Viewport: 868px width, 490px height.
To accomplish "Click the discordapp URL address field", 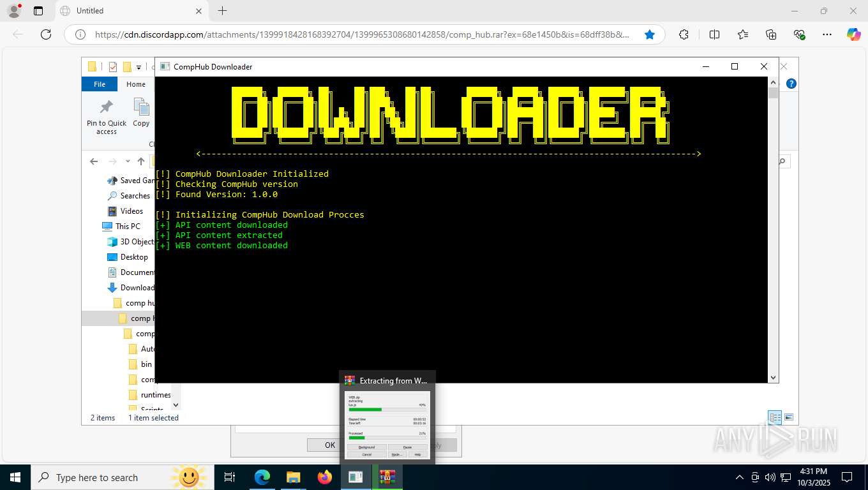I will coord(362,34).
